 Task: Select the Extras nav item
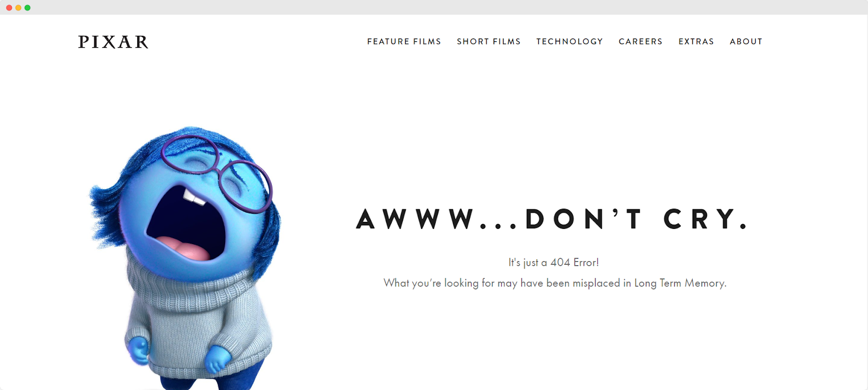[696, 41]
